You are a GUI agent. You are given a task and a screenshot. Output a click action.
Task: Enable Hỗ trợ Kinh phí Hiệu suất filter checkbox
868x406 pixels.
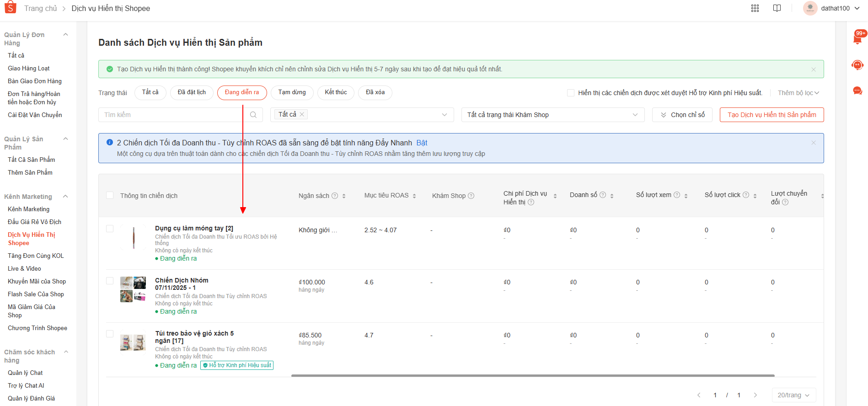pyautogui.click(x=571, y=93)
